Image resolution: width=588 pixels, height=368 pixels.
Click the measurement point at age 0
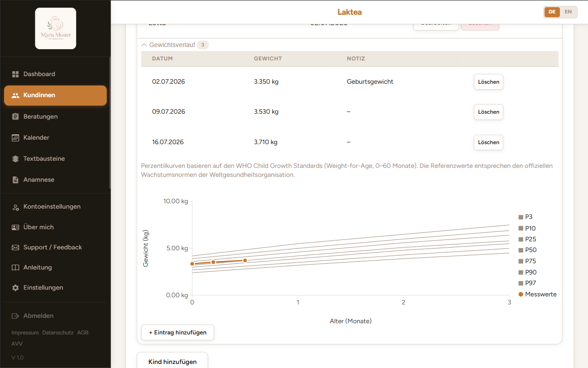[x=192, y=264]
